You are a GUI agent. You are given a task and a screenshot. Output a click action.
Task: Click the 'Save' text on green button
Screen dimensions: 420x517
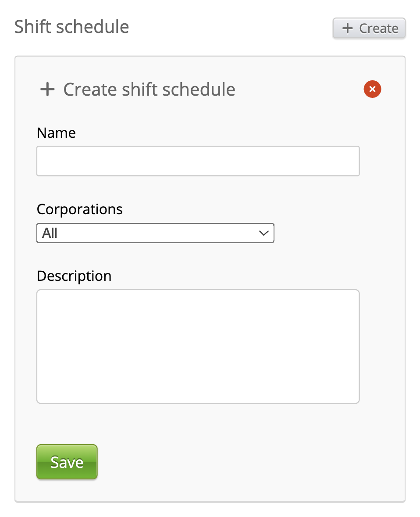[67, 462]
